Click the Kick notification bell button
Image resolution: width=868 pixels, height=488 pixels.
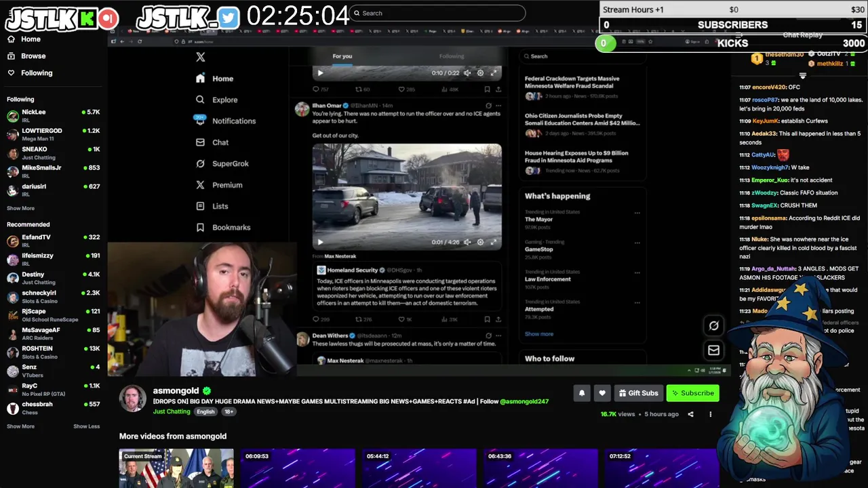[x=582, y=393]
